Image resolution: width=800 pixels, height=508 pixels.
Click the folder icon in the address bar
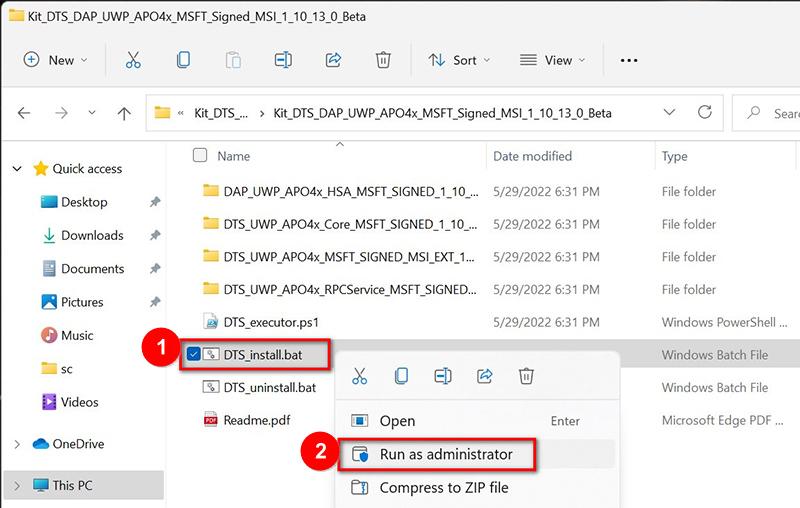[162, 112]
